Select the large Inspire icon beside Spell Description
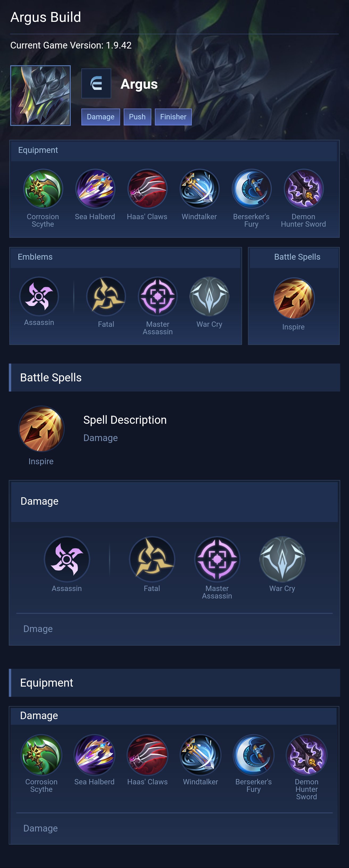 tap(41, 429)
